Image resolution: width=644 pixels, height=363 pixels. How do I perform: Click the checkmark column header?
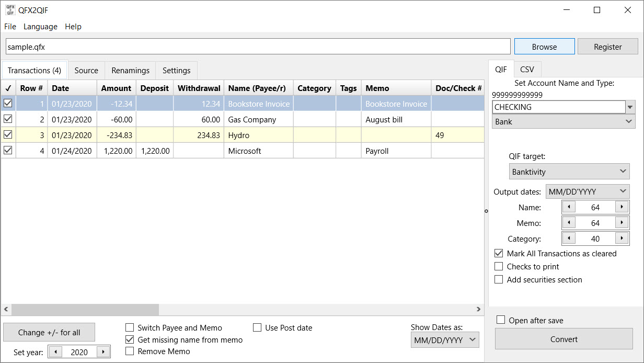(x=8, y=88)
